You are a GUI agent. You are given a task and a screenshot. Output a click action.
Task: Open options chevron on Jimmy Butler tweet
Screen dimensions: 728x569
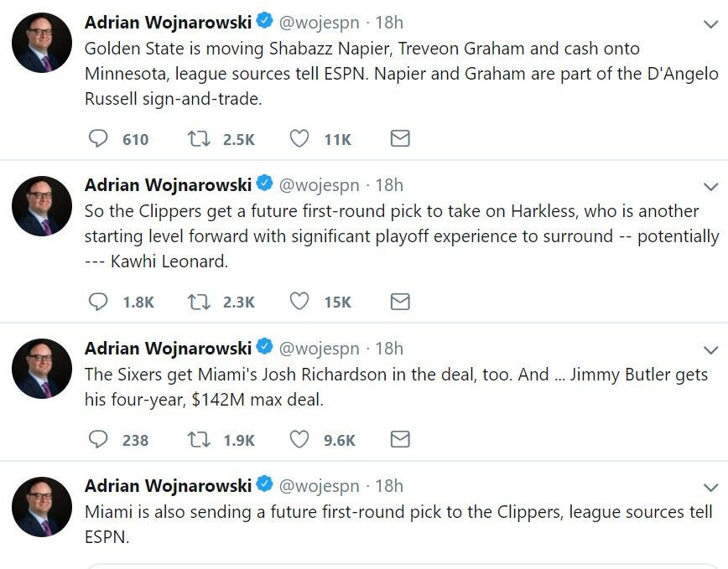tap(710, 350)
